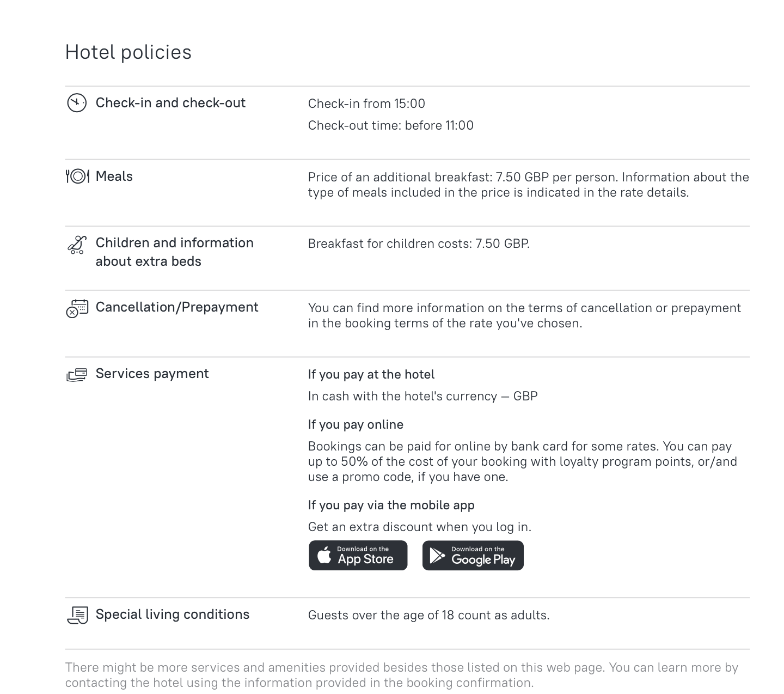Click the plate and cutlery Meals icon

click(77, 176)
